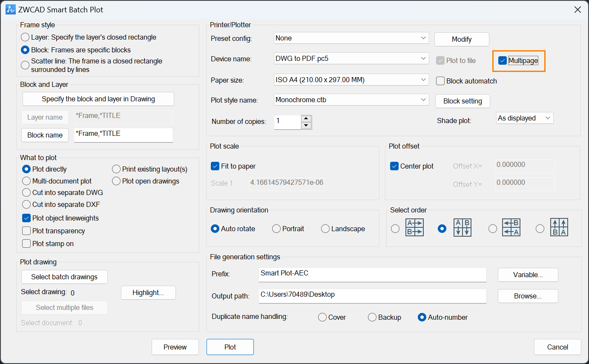Click the Preview button
Image resolution: width=589 pixels, height=364 pixels.
click(175, 347)
